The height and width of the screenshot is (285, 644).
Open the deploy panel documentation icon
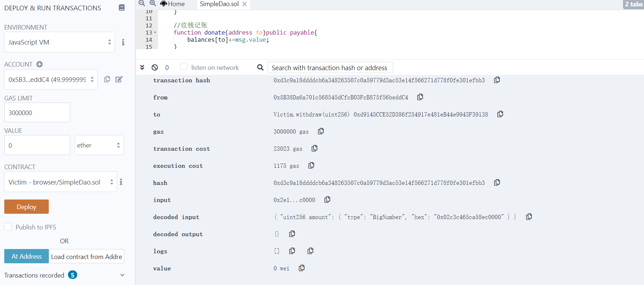[x=122, y=7]
